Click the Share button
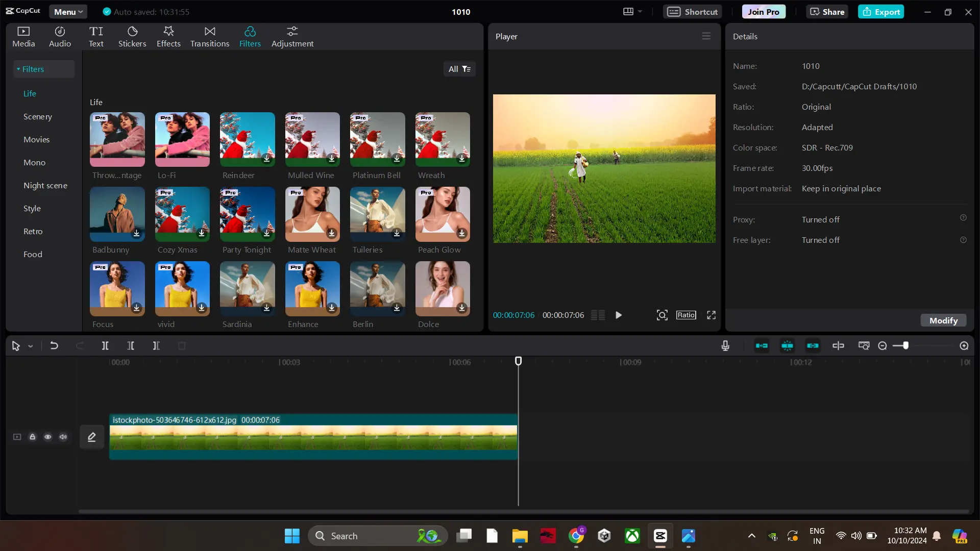 (x=827, y=12)
